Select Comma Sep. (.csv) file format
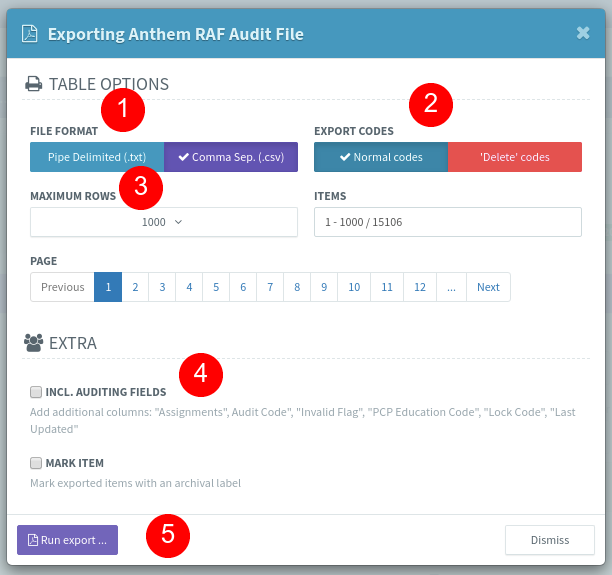The width and height of the screenshot is (612, 575). click(x=231, y=157)
